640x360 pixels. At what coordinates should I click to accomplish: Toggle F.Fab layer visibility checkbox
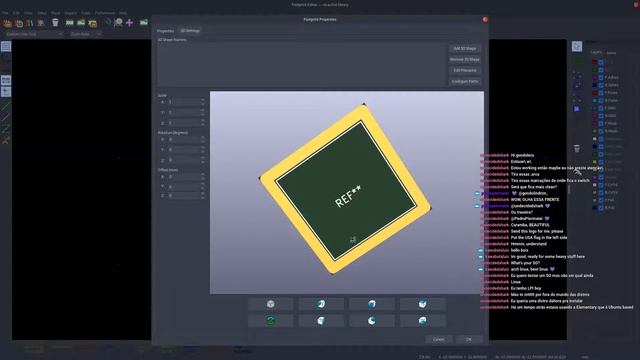coord(601,200)
